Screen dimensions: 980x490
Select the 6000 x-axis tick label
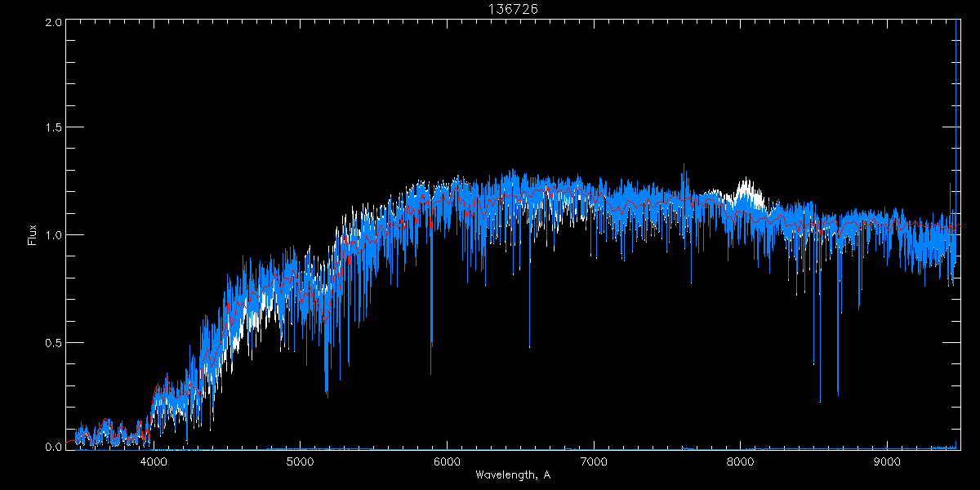coord(447,460)
